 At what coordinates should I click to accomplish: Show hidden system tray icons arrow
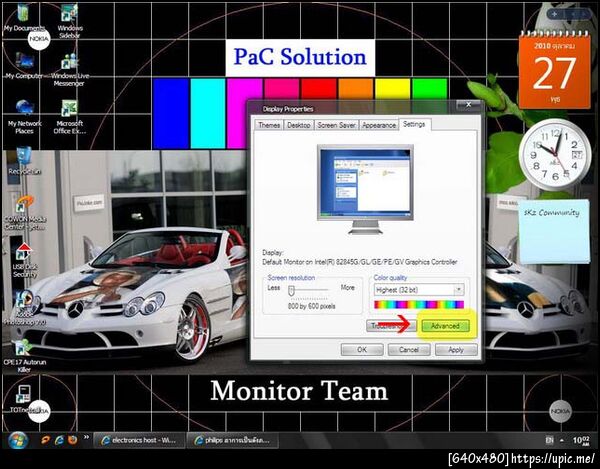click(x=562, y=441)
